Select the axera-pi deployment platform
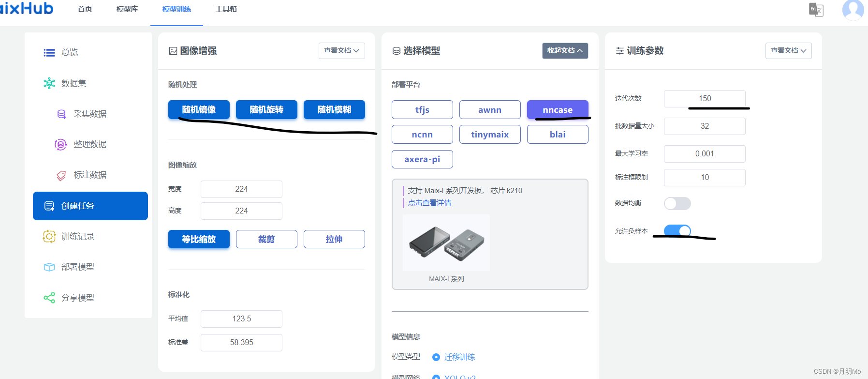This screenshot has height=379, width=868. point(422,159)
